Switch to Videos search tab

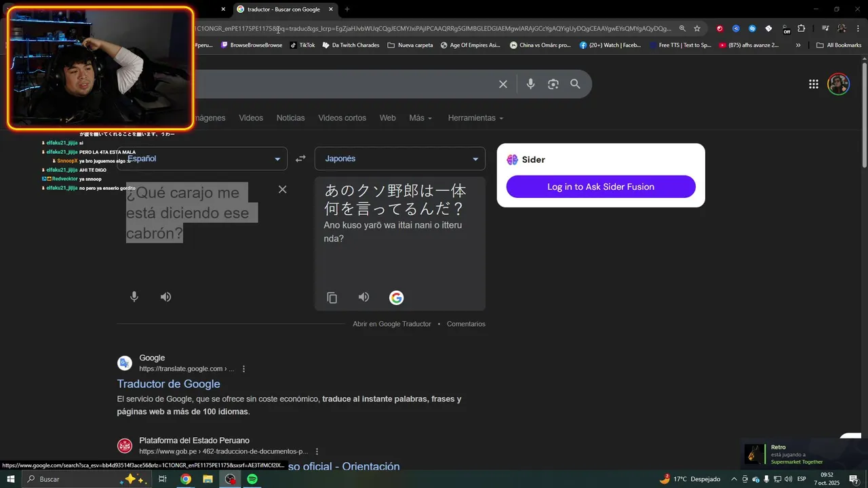pyautogui.click(x=251, y=118)
